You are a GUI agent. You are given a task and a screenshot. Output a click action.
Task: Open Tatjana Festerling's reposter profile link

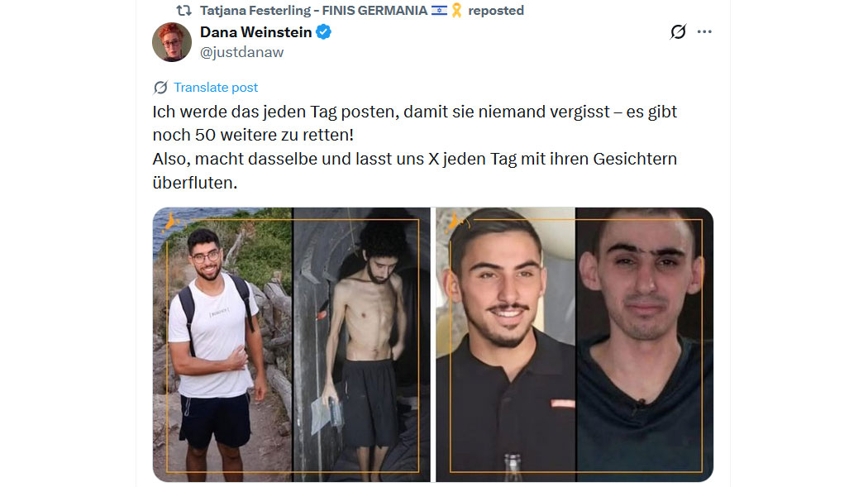[x=313, y=11]
